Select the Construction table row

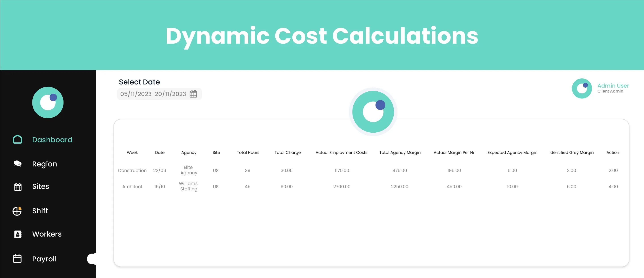coord(132,170)
